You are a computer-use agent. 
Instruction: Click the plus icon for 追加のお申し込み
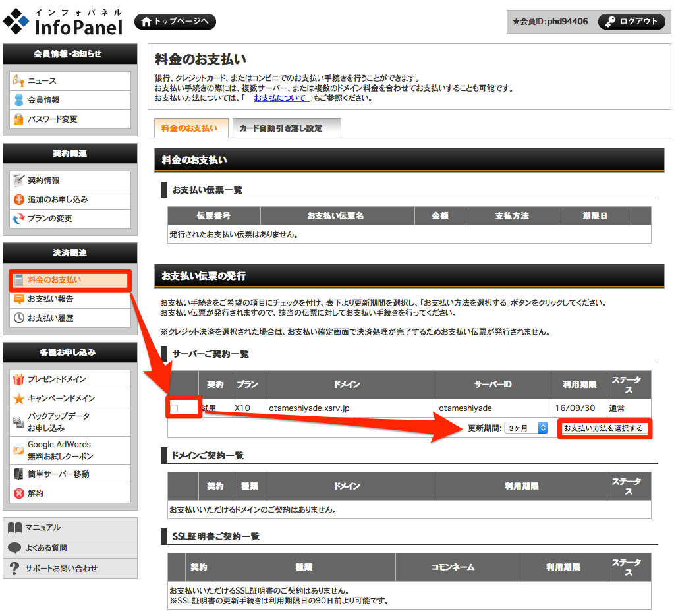[x=18, y=200]
